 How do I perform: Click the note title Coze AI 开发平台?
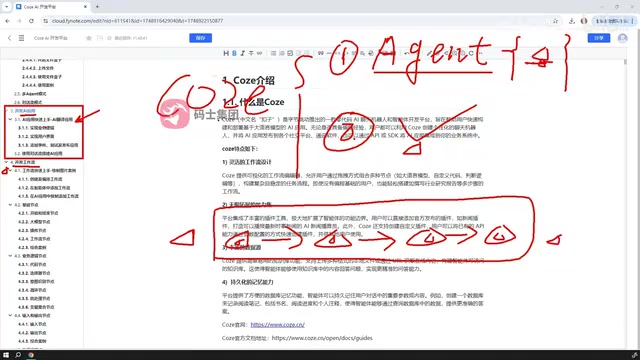[51, 38]
